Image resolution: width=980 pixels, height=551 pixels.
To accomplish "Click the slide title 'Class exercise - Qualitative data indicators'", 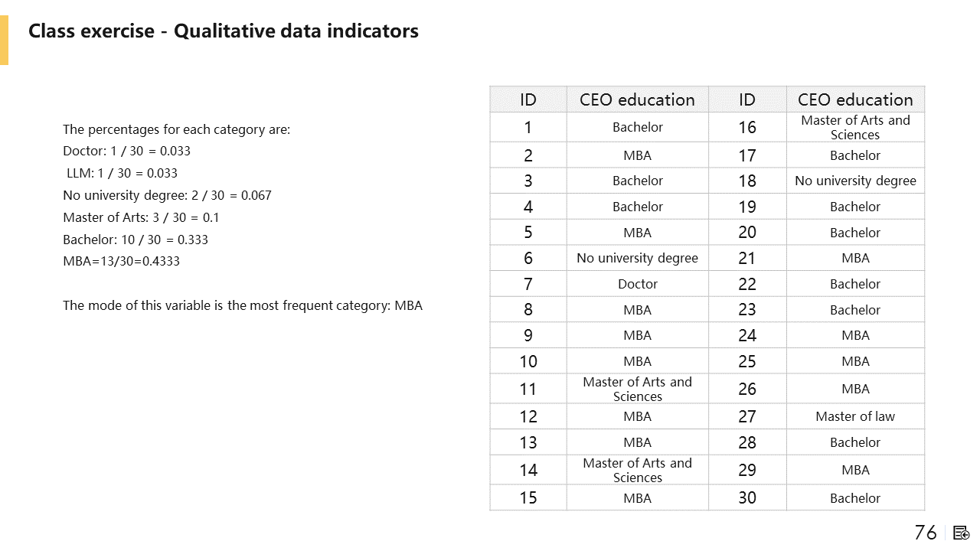I will click(224, 31).
